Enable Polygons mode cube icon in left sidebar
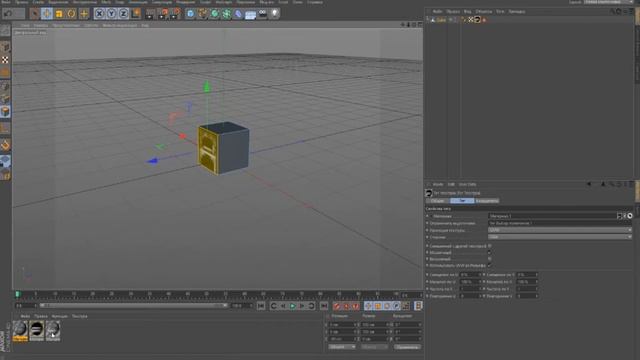 click(5, 111)
